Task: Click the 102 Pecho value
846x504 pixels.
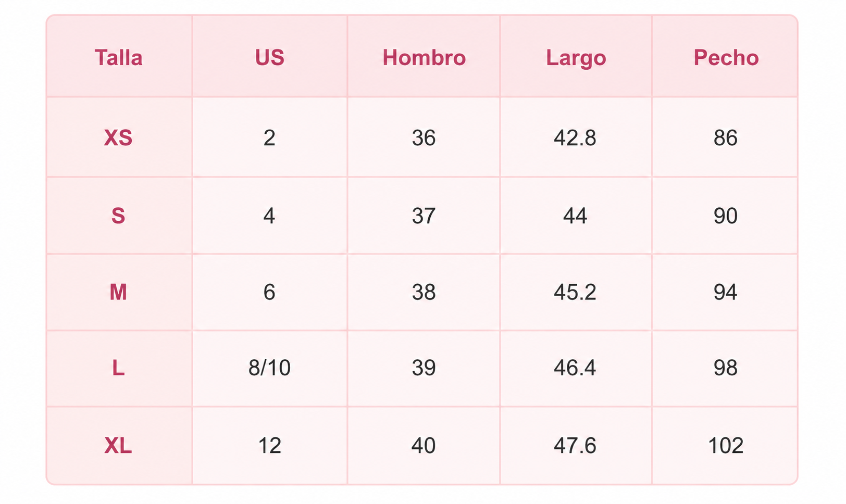Action: coord(726,446)
